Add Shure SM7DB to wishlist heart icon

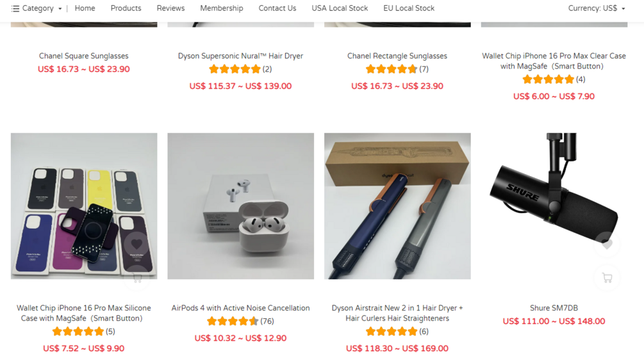(x=607, y=244)
